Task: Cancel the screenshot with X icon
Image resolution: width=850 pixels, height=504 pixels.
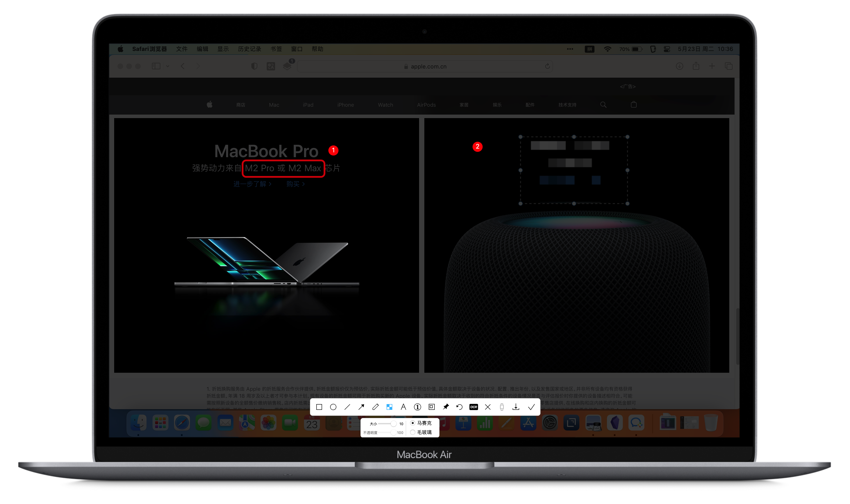Action: (488, 407)
